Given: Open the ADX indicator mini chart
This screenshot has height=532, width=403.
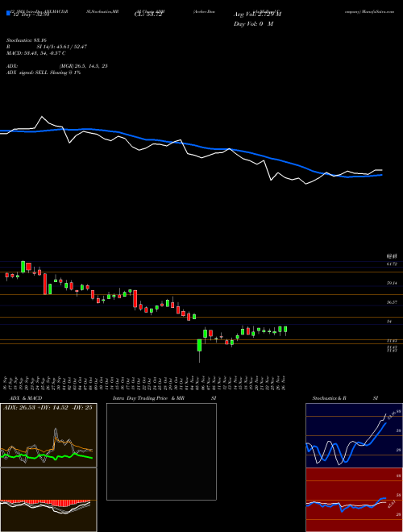Looking at the screenshot, I should (x=48, y=435).
